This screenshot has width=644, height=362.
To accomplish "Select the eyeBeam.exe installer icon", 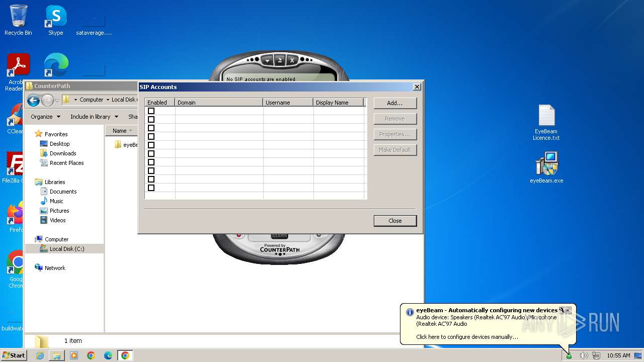I will 546,167.
